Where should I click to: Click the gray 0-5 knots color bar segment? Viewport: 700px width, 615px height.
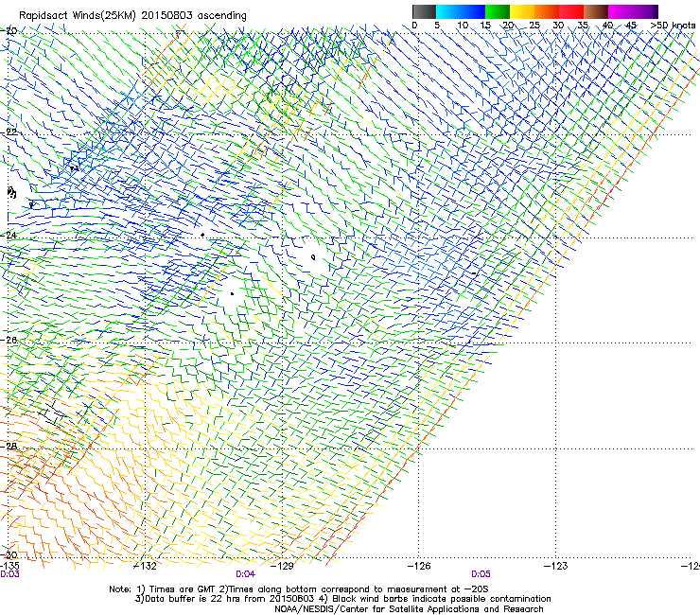pos(424,11)
